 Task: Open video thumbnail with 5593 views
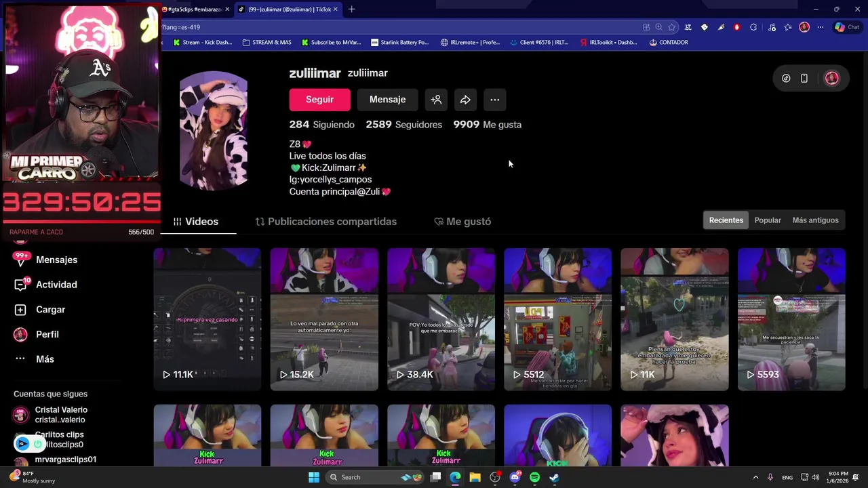click(x=791, y=319)
